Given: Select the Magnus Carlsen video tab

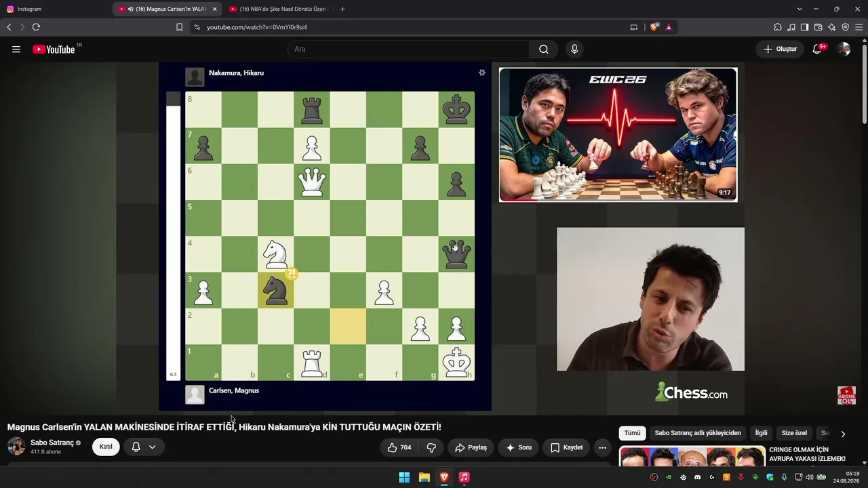Looking at the screenshot, I should coord(167,9).
